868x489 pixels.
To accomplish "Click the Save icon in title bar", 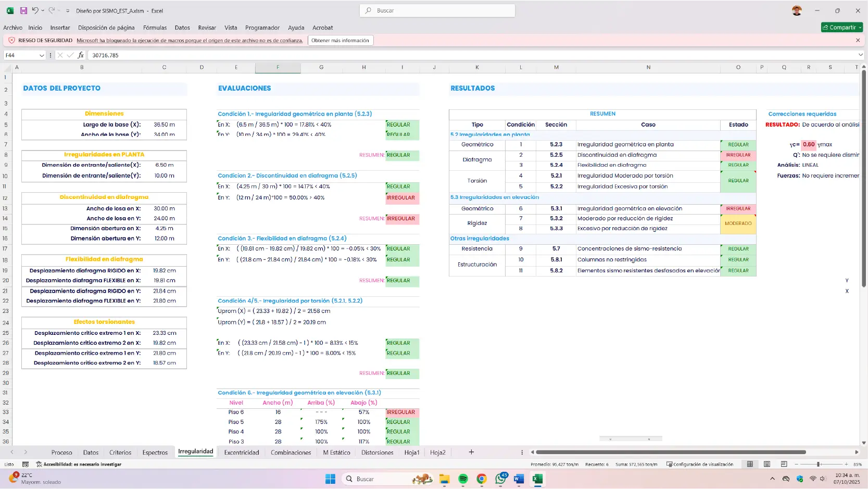I will point(23,10).
